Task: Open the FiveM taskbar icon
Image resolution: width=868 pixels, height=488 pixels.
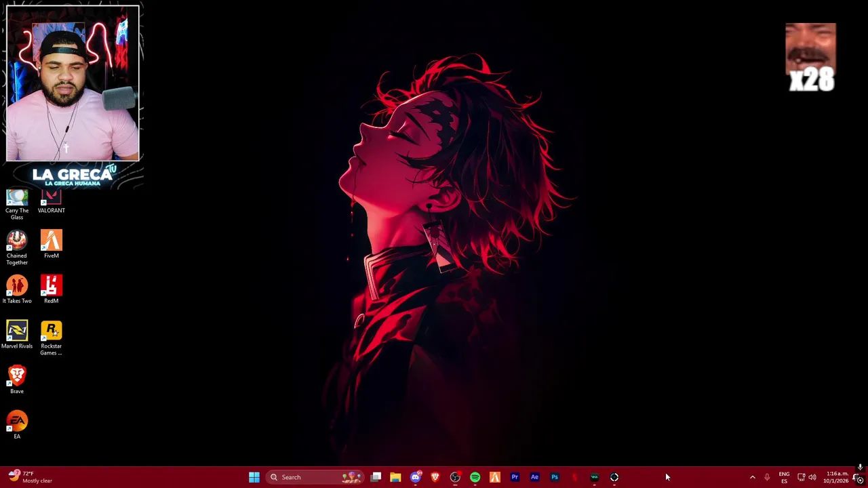Action: 495,477
